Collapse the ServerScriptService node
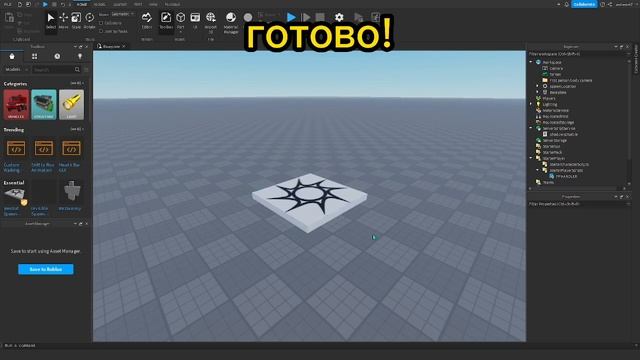The height and width of the screenshot is (360, 640). (x=531, y=128)
